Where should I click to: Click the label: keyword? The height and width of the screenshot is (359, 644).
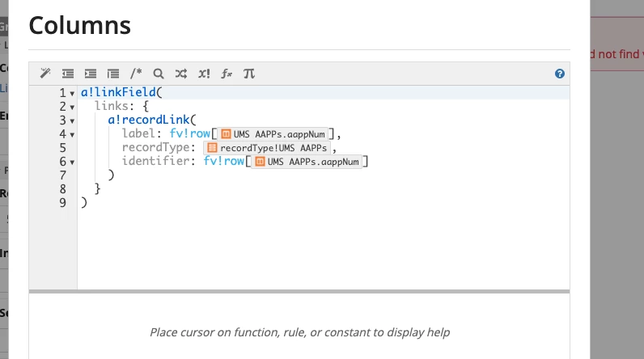[x=142, y=133]
